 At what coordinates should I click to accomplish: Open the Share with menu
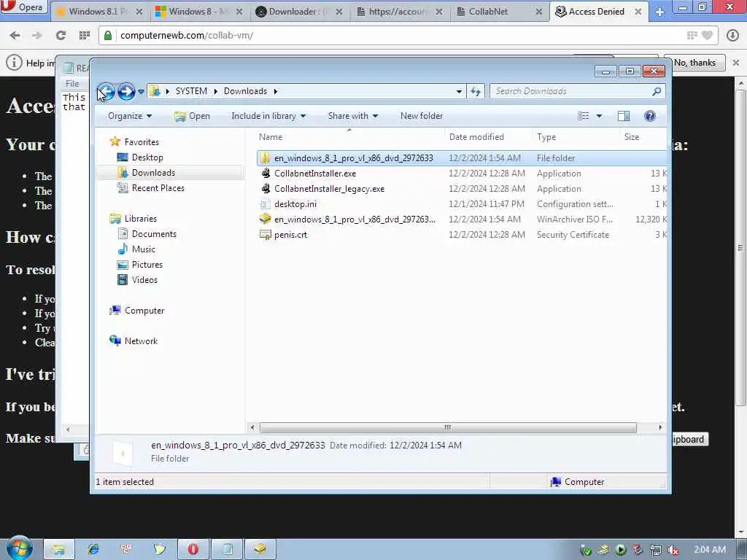pyautogui.click(x=352, y=116)
